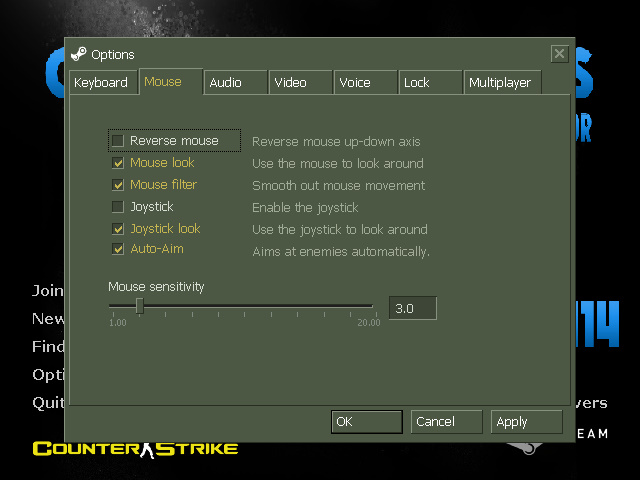This screenshot has width=640, height=480.
Task: Toggle the Joystick look checkbox
Action: click(x=118, y=229)
